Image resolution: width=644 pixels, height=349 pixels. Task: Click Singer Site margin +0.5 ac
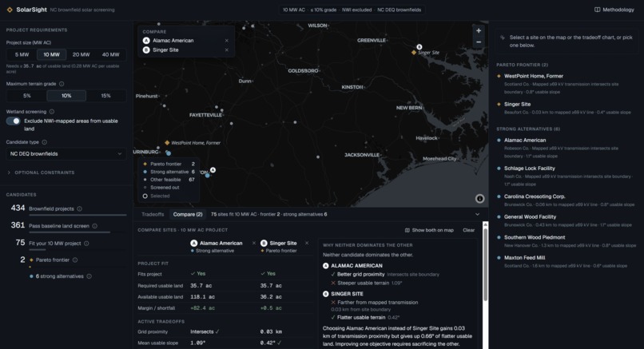pos(271,308)
